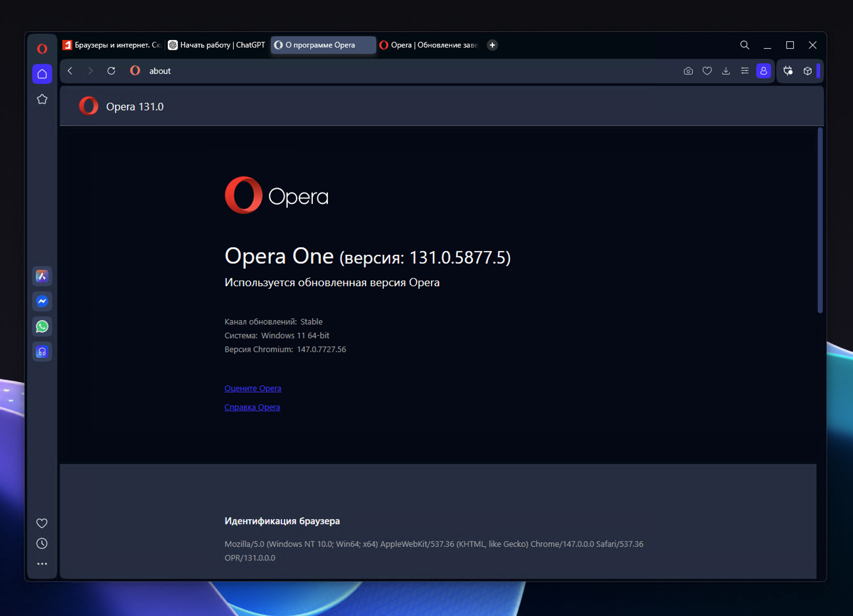The width and height of the screenshot is (853, 616).
Task: Add the page to bookmarks with the address bar heart
Action: pos(707,71)
